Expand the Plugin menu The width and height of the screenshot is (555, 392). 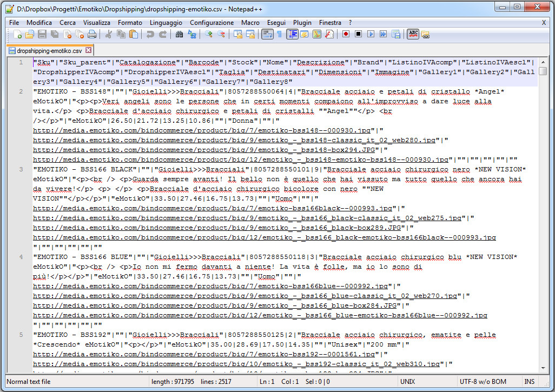[302, 23]
